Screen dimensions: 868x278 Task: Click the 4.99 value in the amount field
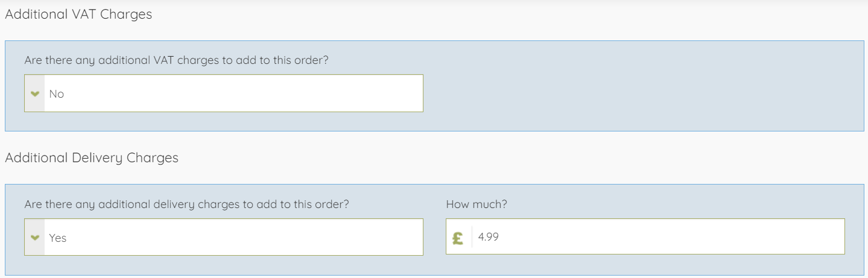point(489,237)
